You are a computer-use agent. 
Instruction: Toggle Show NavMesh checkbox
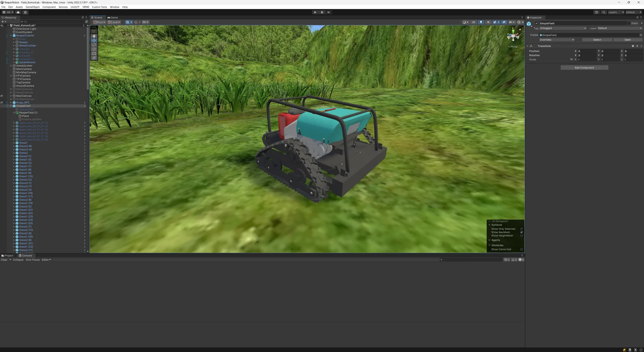(x=521, y=232)
